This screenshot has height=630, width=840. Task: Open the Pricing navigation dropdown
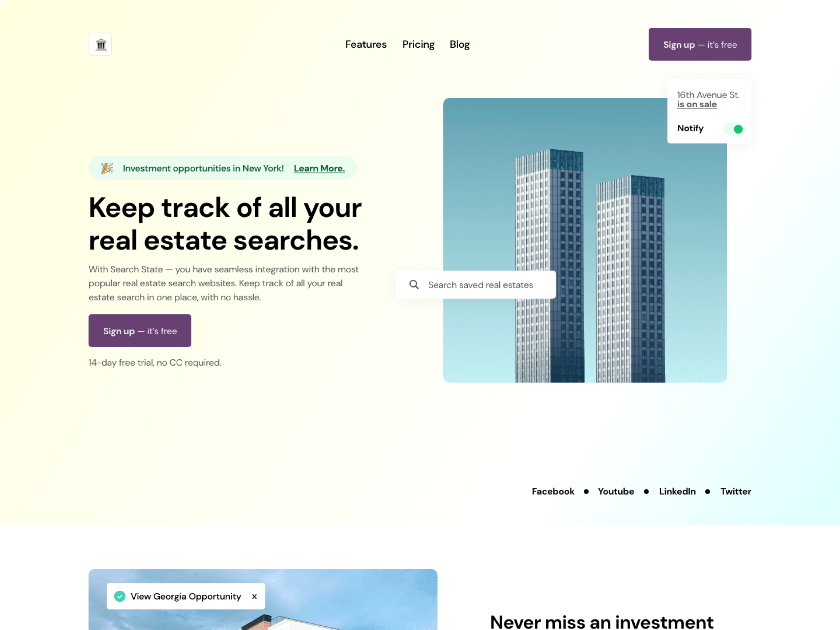[418, 44]
